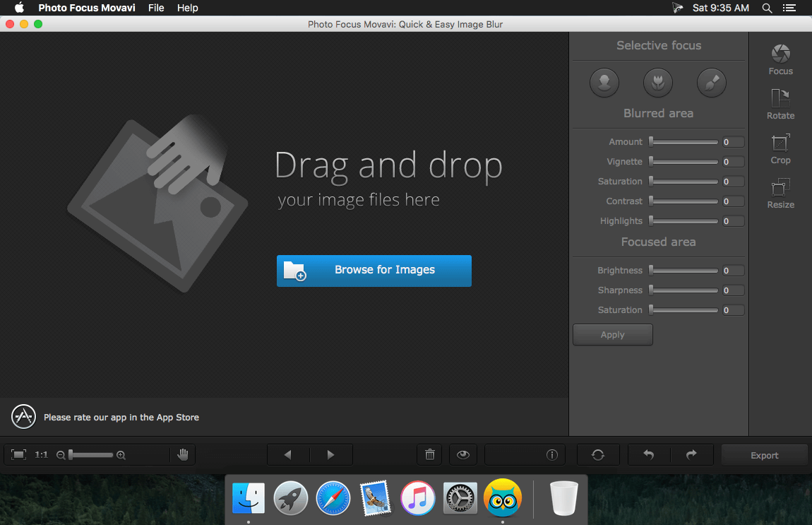Image resolution: width=812 pixels, height=525 pixels.
Task: Click the zoom in magnifier
Action: (x=121, y=455)
